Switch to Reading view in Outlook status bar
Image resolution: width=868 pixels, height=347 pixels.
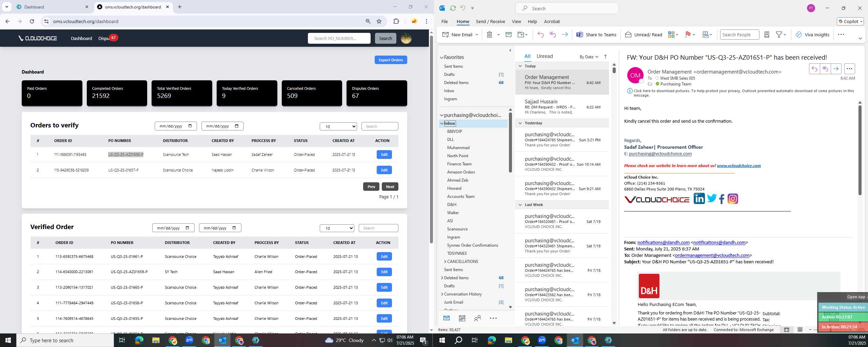[800, 330]
